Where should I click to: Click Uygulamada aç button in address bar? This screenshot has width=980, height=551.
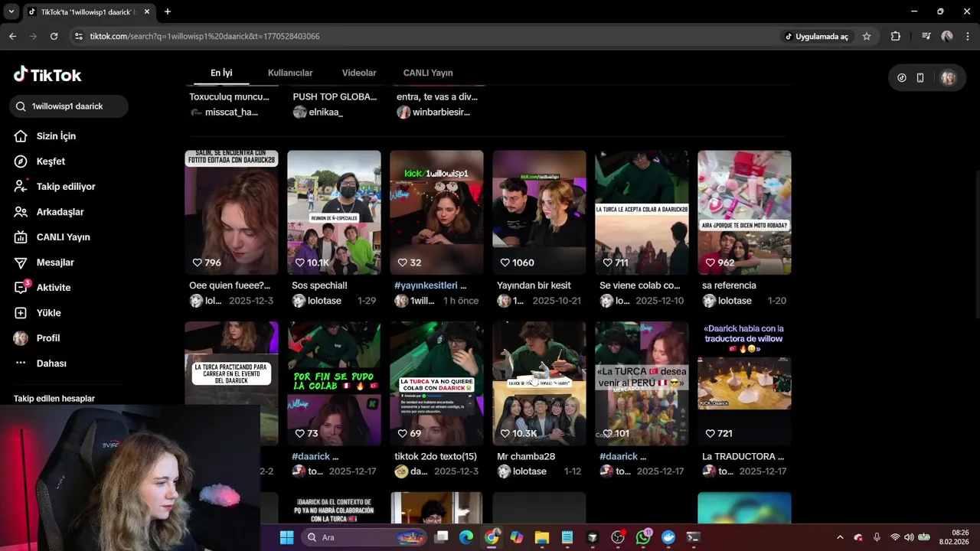pos(816,36)
